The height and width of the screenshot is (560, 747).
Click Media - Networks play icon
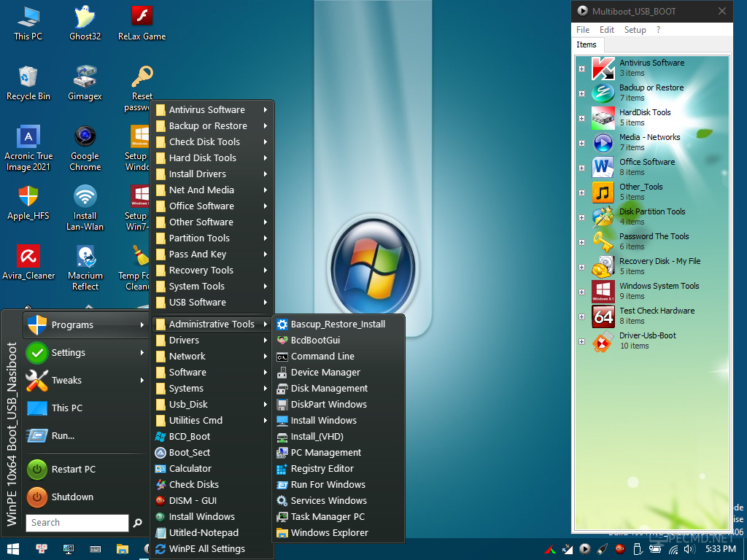(x=603, y=142)
